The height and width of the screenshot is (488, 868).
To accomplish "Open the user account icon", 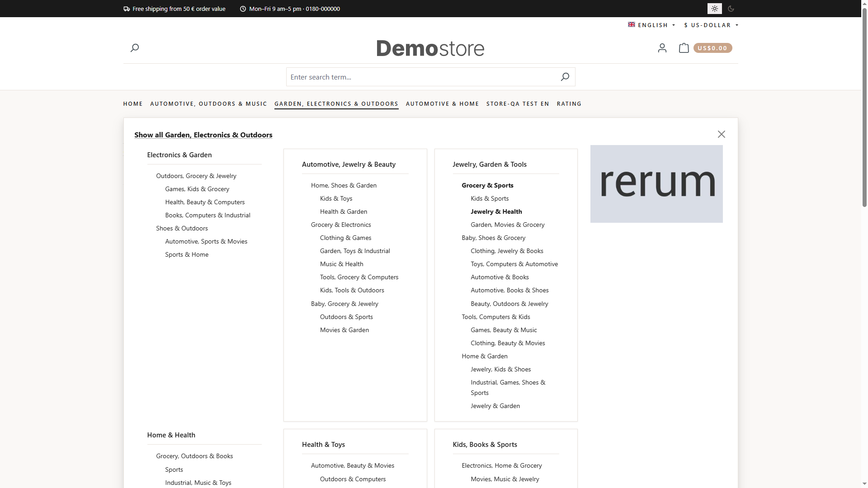I will [x=662, y=48].
